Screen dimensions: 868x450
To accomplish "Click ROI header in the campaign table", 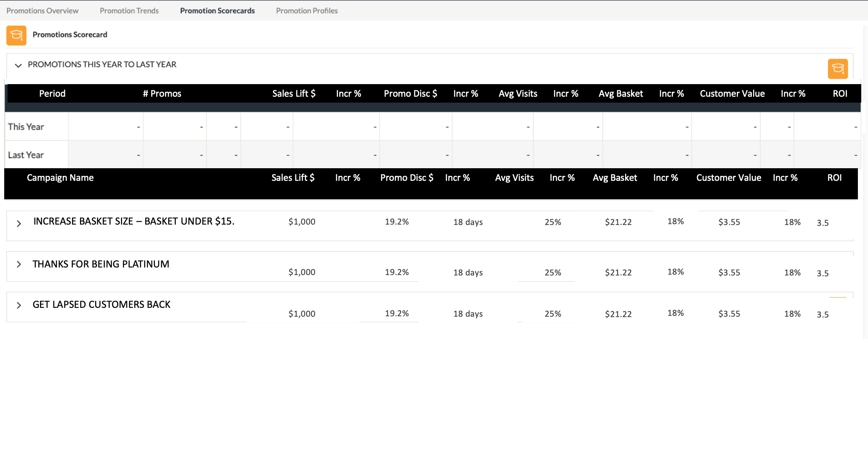I will (x=834, y=177).
